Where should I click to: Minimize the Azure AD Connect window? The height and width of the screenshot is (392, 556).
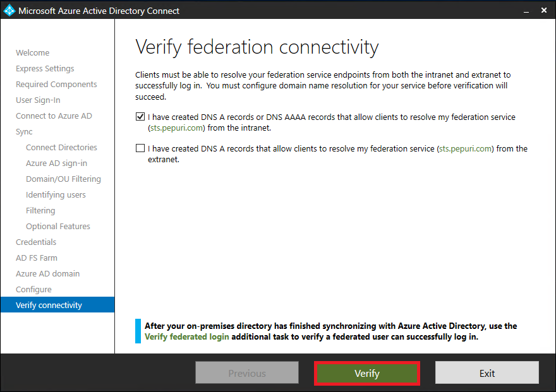click(x=526, y=11)
